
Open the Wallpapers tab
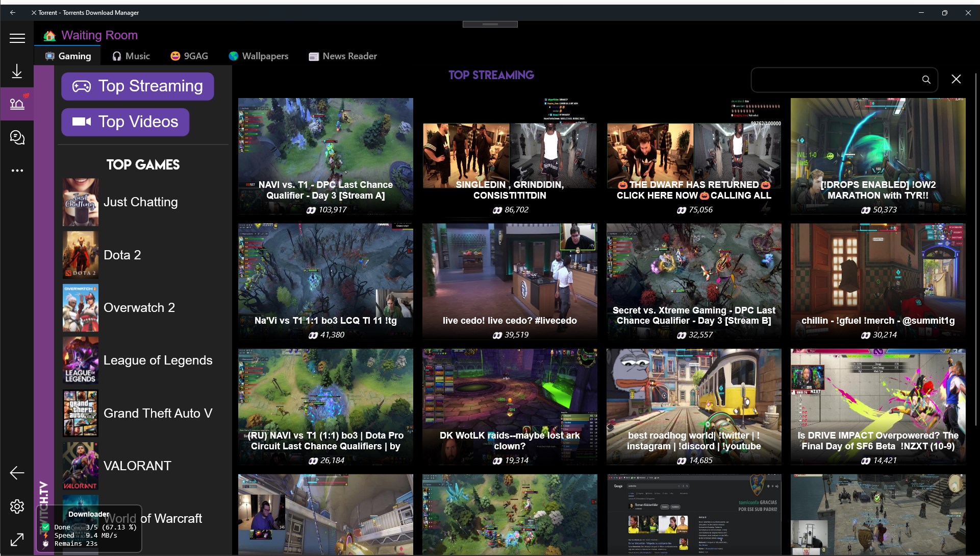pyautogui.click(x=259, y=56)
